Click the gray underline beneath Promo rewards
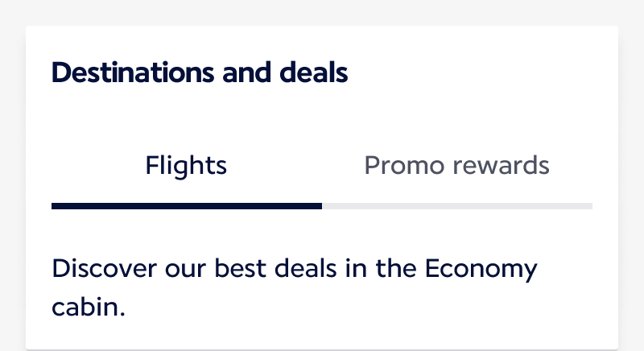Viewport: 644px width, 351px height. pyautogui.click(x=456, y=206)
